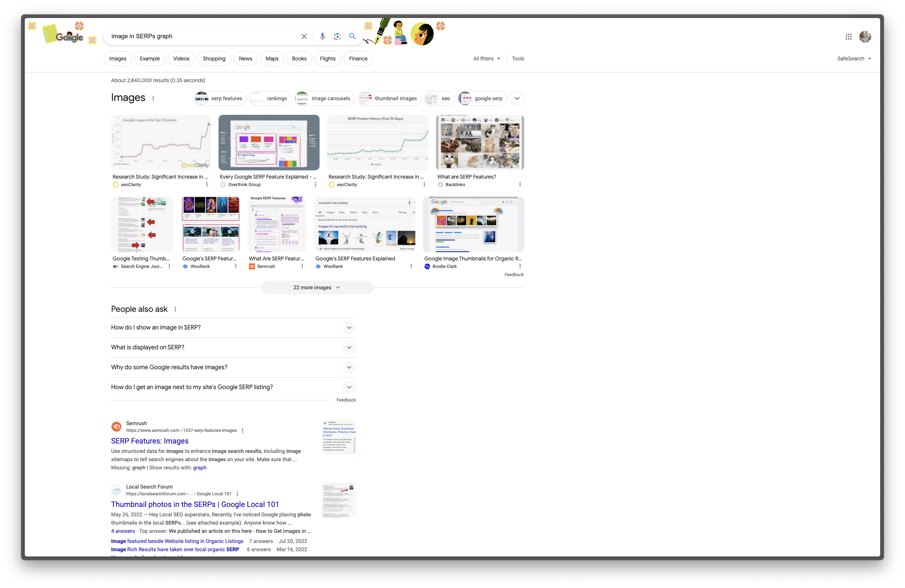Select the "image carousels" image chip

pyautogui.click(x=324, y=98)
